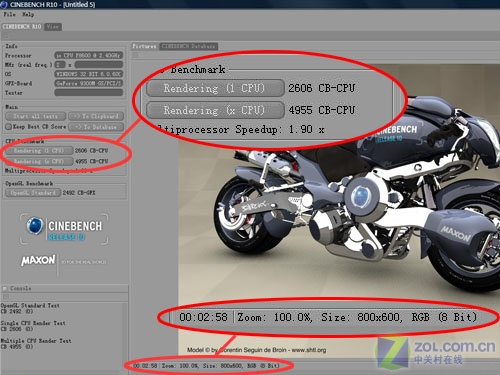Viewport: 500px width, 375px height.
Task: Click the 4955 CB-CPU score in left panel
Action: [x=91, y=161]
